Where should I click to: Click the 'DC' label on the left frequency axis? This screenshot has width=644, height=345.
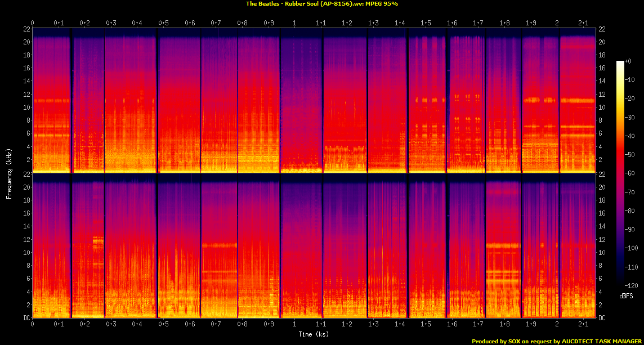(x=26, y=318)
